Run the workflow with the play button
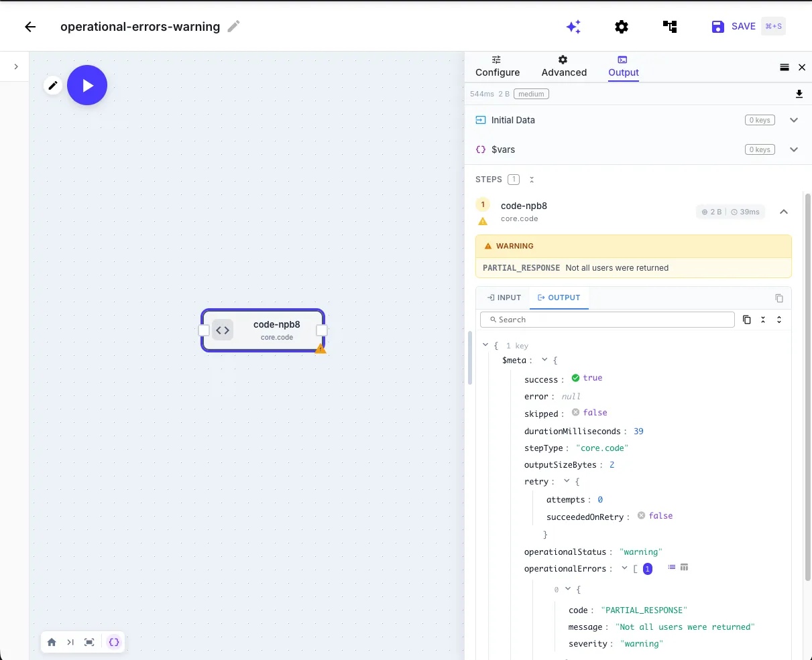Image resolution: width=812 pixels, height=660 pixels. 87,85
